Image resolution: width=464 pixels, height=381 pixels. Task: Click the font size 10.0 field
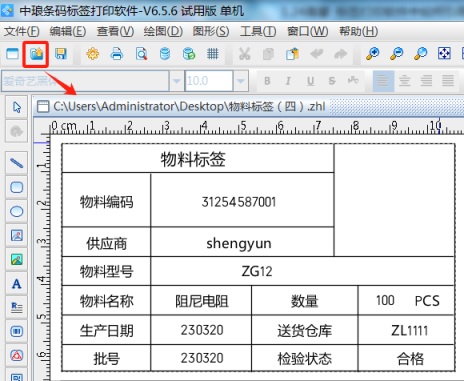(209, 81)
